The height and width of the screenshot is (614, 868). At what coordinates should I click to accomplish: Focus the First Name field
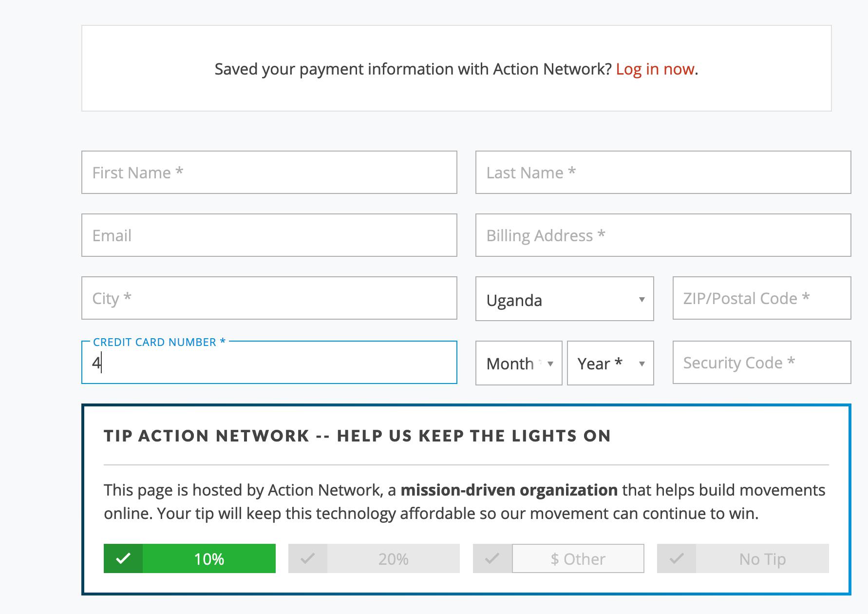click(269, 173)
